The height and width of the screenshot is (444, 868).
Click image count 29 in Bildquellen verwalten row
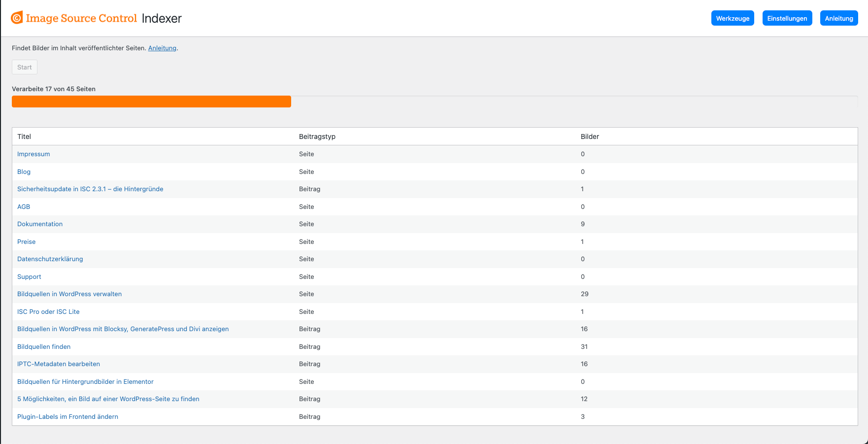(x=585, y=294)
